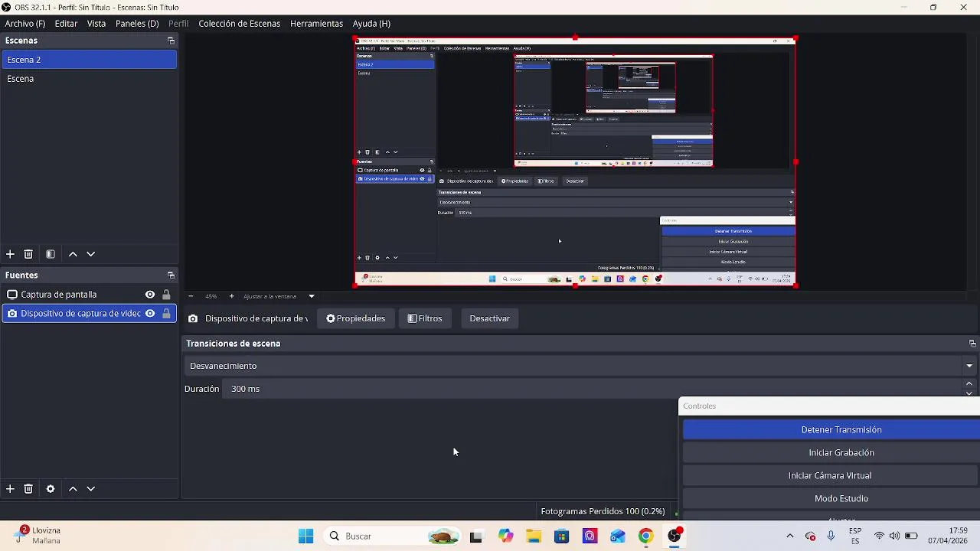Open the Ayuda menu

[371, 24]
